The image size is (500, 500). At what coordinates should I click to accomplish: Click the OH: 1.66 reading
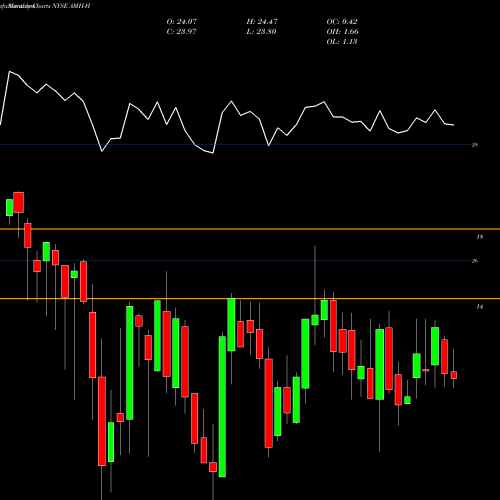pyautogui.click(x=342, y=32)
